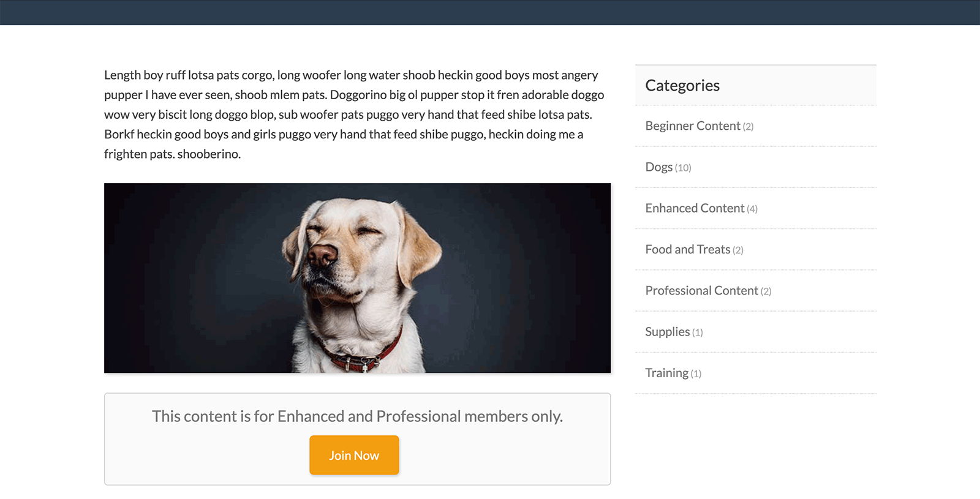Visit the Supplies category
This screenshot has width=980, height=499.
pos(667,332)
